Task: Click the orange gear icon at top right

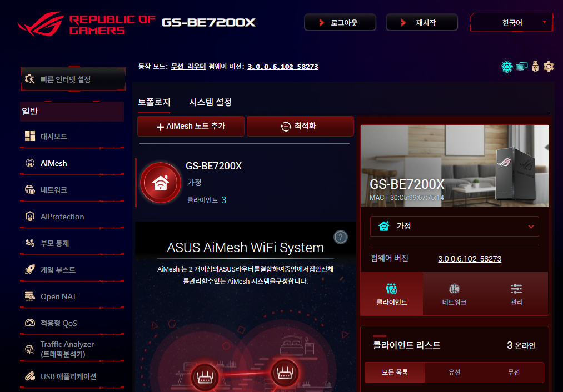Action: click(549, 66)
